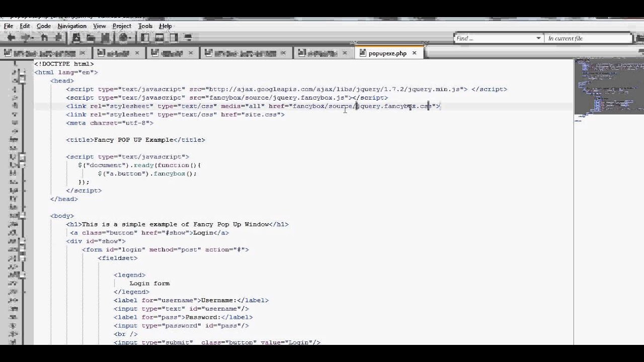Image resolution: width=644 pixels, height=362 pixels.
Task: Open the Code menu
Action: [43, 26]
